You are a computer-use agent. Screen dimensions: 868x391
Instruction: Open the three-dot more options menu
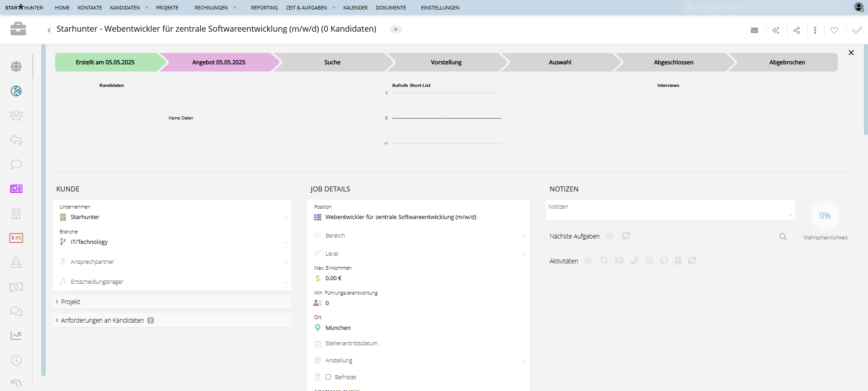tap(815, 30)
